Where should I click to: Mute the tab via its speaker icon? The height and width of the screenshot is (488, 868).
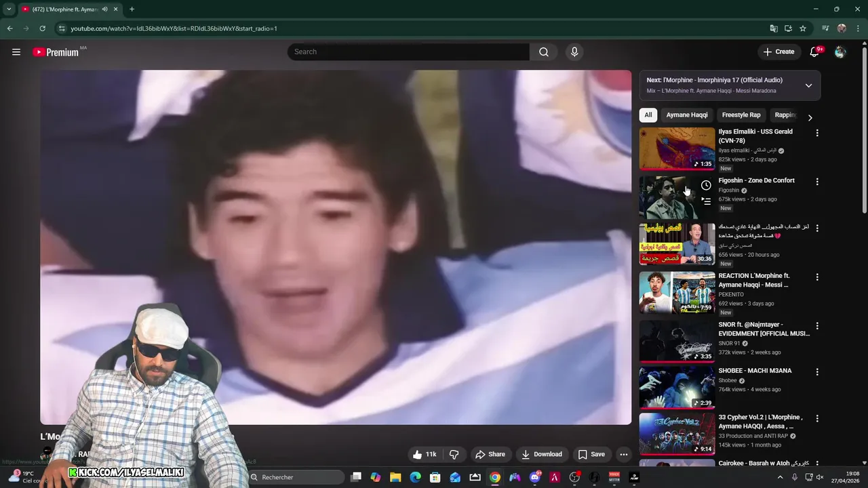(x=104, y=9)
